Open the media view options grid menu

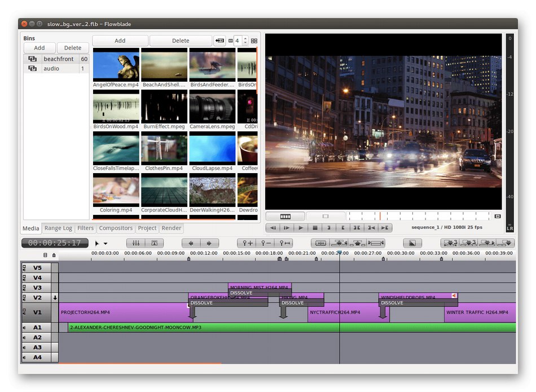[254, 41]
